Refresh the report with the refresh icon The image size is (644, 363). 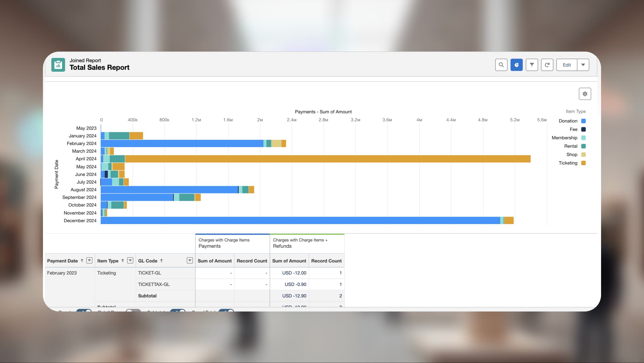[x=547, y=65]
